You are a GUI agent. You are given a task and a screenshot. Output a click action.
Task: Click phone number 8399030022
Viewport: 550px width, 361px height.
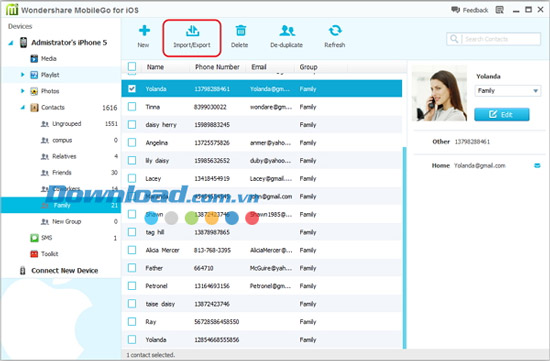pos(210,107)
